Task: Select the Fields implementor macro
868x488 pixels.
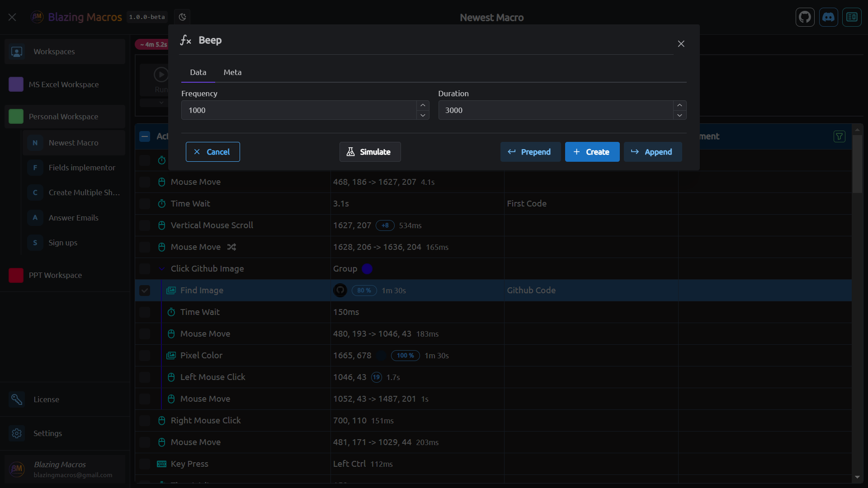Action: click(x=74, y=168)
